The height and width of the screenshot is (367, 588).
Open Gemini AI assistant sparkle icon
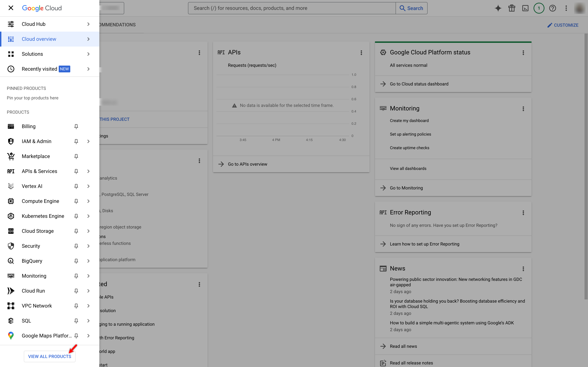498,8
